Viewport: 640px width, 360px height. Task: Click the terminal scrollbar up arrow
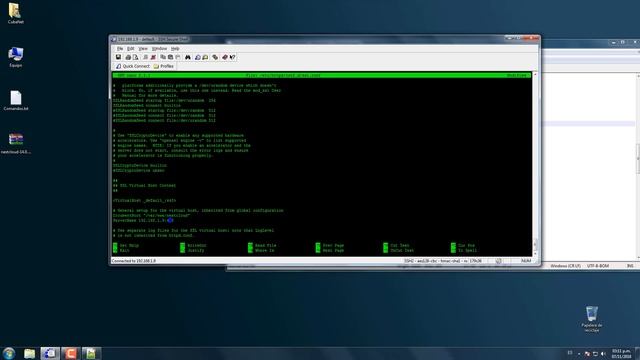(x=535, y=75)
